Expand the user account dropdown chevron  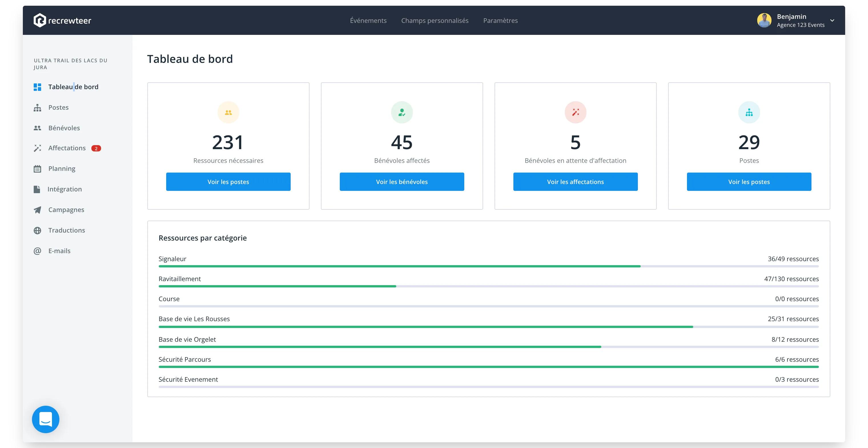click(x=832, y=20)
